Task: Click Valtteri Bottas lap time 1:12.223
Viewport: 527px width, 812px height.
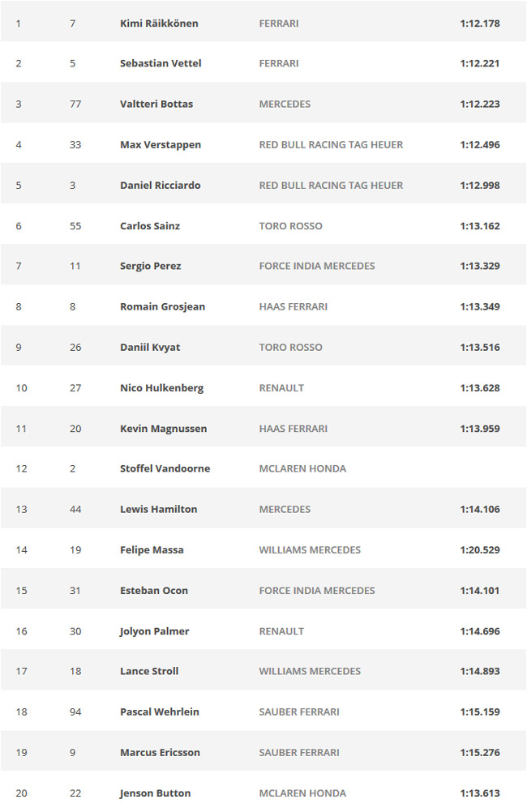Action: [480, 104]
